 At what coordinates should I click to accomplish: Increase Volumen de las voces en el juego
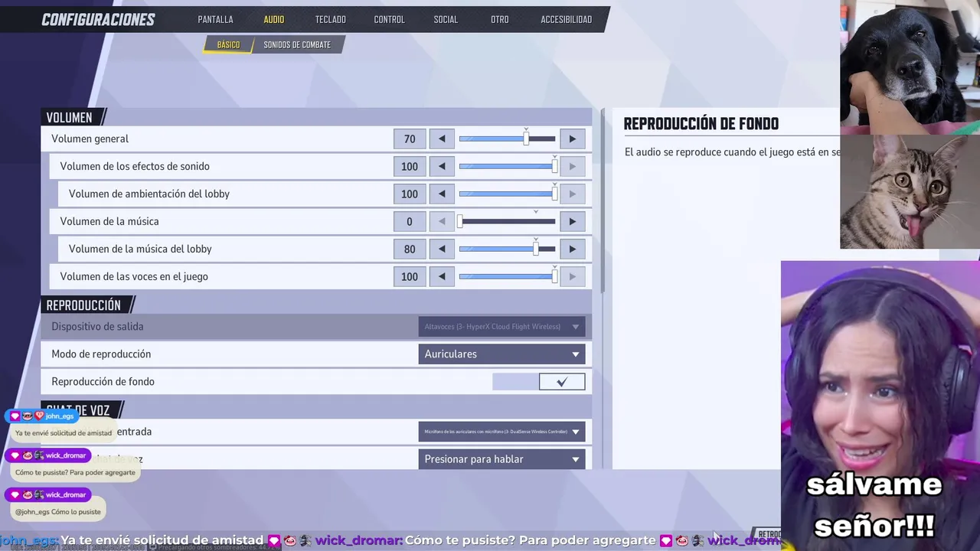pyautogui.click(x=572, y=276)
